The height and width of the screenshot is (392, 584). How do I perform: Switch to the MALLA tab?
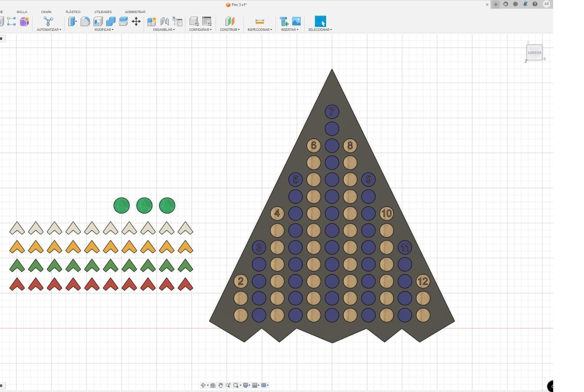22,12
